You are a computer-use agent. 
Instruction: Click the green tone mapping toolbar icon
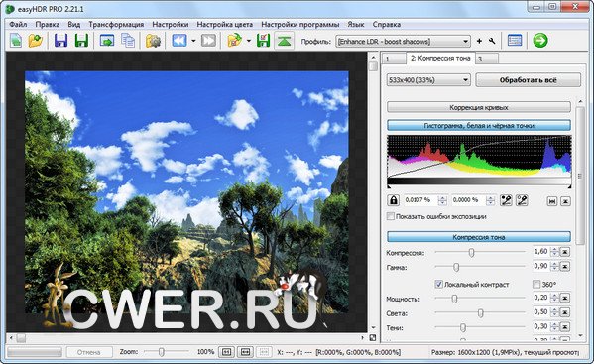285,41
